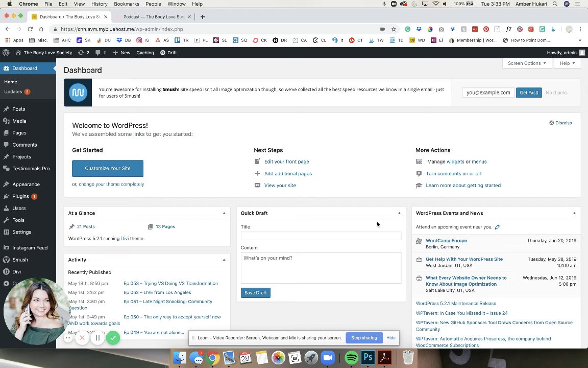Viewport: 588px width, 368px height.
Task: Open WordCamp Europe event link
Action: click(x=446, y=241)
